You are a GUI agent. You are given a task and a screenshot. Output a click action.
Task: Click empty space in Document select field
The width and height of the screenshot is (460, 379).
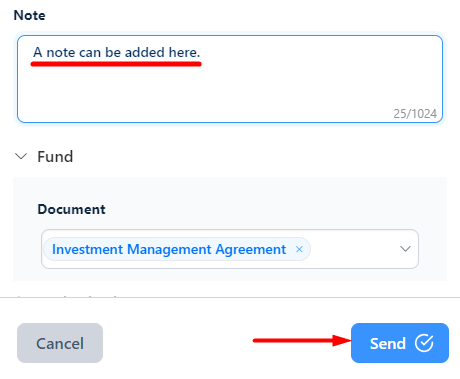[x=353, y=249]
